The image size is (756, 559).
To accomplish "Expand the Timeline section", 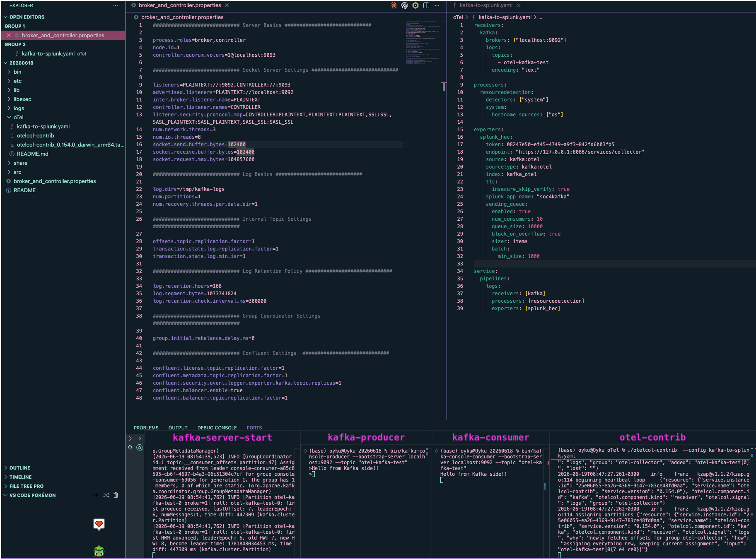I will (5, 477).
